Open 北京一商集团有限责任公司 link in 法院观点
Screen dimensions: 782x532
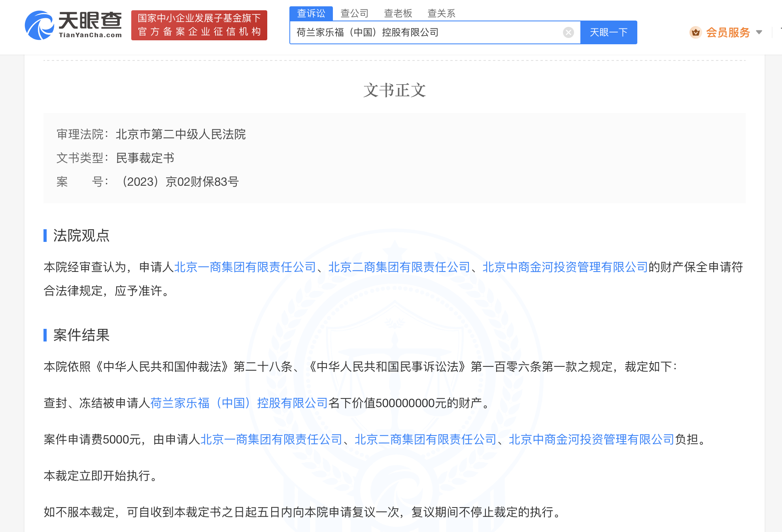(245, 267)
